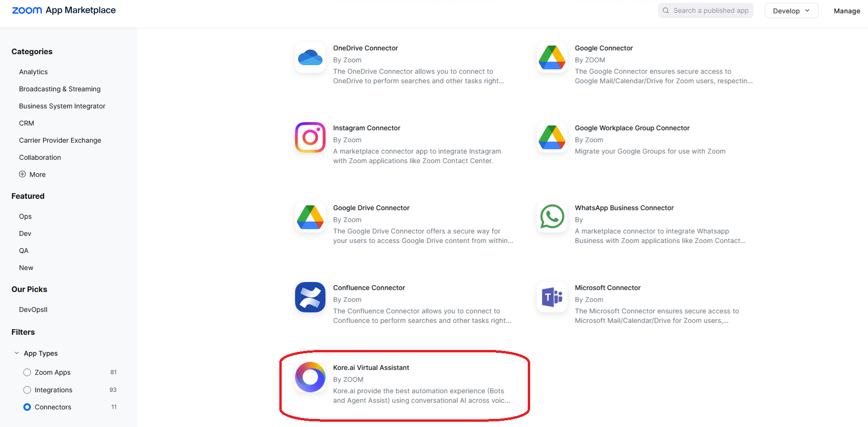Click the OneDrive Connector cloud icon

pos(310,58)
